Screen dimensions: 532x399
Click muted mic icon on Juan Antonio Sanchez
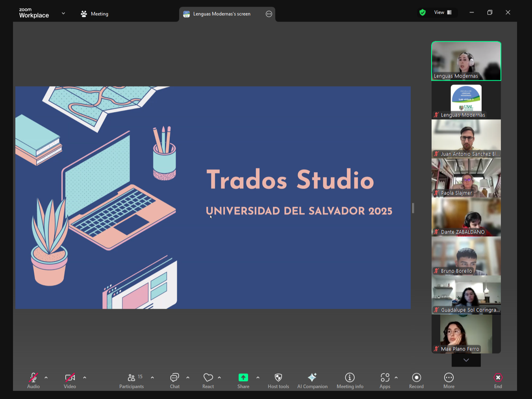pyautogui.click(x=436, y=154)
